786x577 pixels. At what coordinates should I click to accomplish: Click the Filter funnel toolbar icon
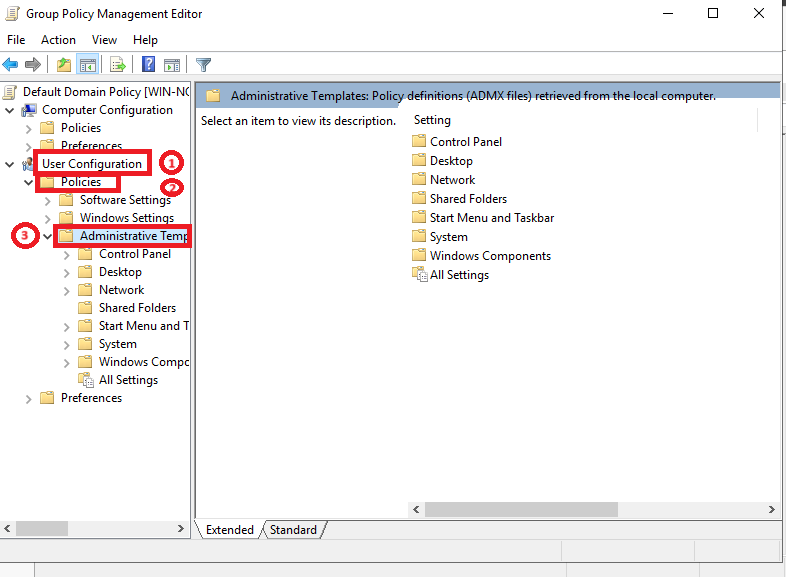[203, 65]
